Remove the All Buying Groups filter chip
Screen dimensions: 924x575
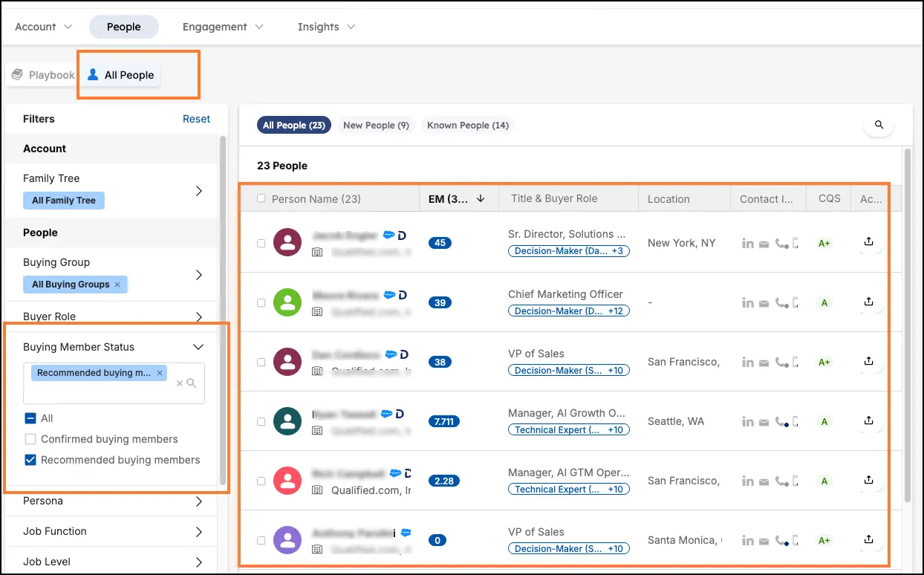[x=116, y=284]
